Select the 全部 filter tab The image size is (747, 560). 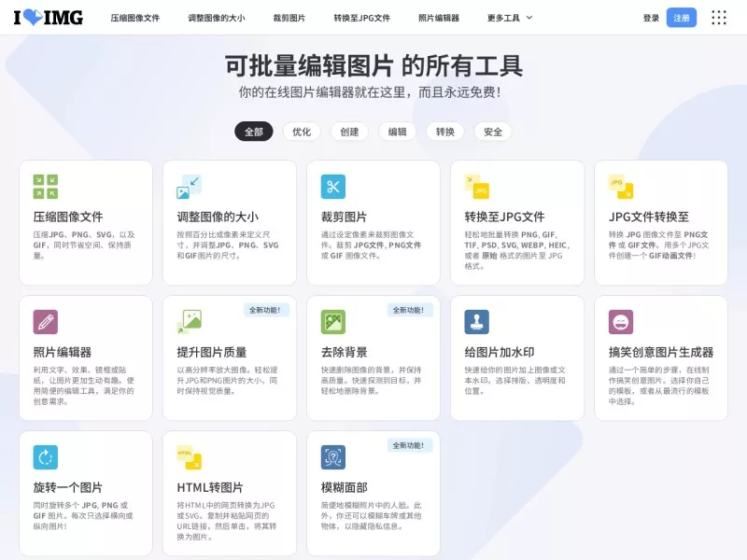tap(253, 132)
